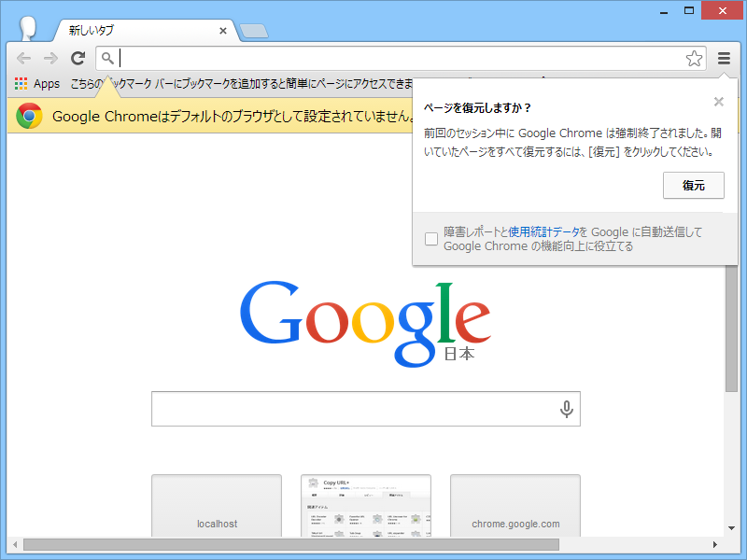747x560 pixels.
Task: Click the horizontal scrollbar right arrow
Action: 715,544
